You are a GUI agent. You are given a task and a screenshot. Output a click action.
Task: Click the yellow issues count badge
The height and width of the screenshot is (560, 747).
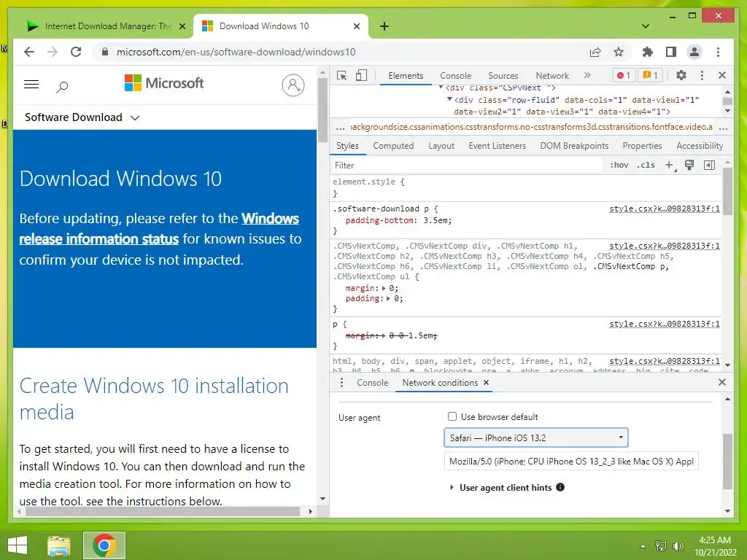click(650, 75)
